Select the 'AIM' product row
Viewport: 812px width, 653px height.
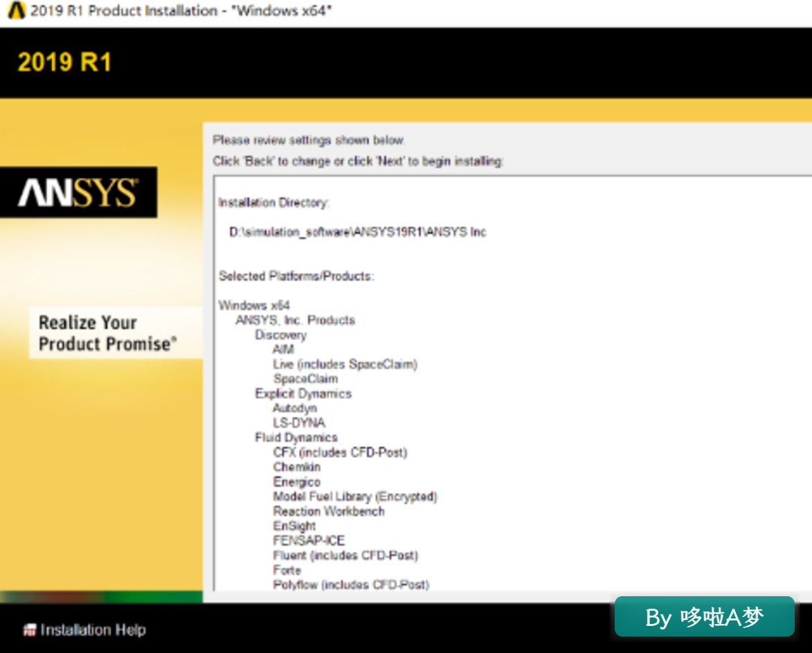point(283,350)
